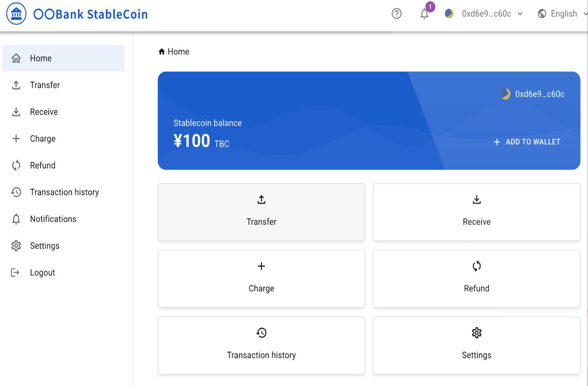Click the clock icon on Transaction history card
The height and width of the screenshot is (386, 588).
pos(261,333)
